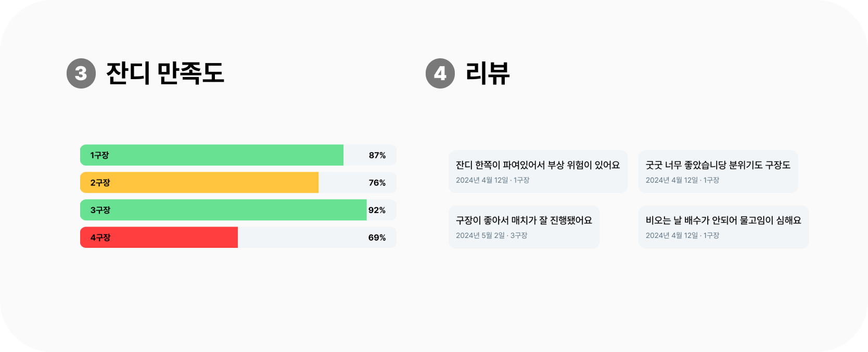Open the review about 잔디 한쪽이 파여있어서
The width and height of the screenshot is (868, 352).
(538, 172)
